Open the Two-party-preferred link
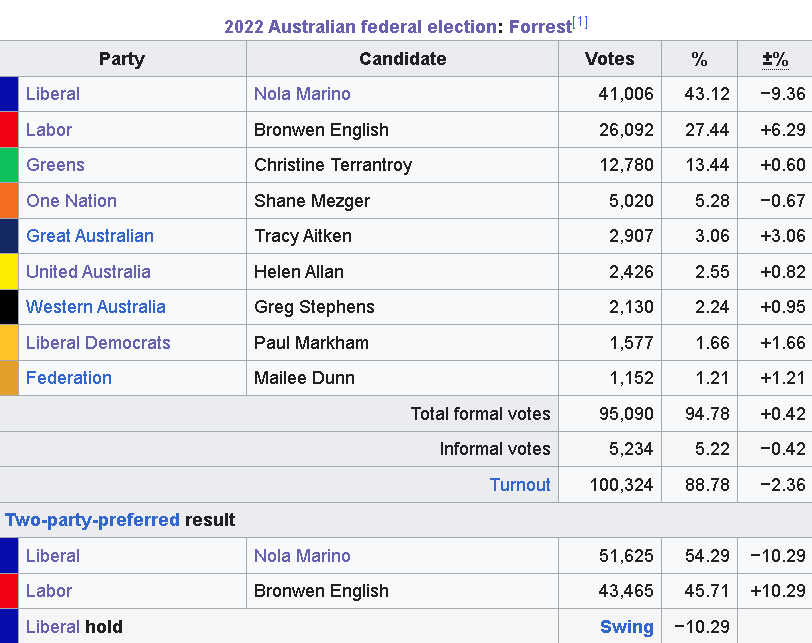Viewport: 812px width, 643px height. [92, 519]
